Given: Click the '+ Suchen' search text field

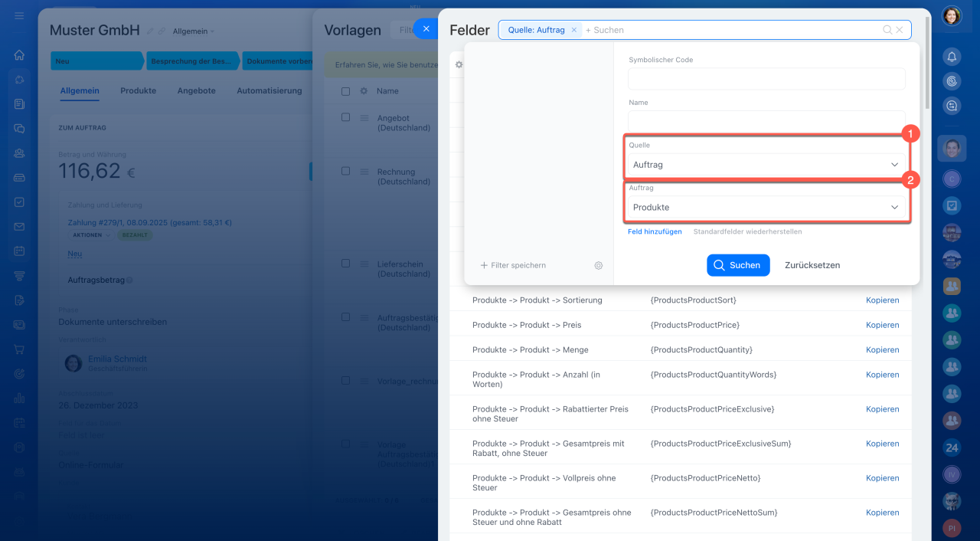Looking at the screenshot, I should point(731,30).
